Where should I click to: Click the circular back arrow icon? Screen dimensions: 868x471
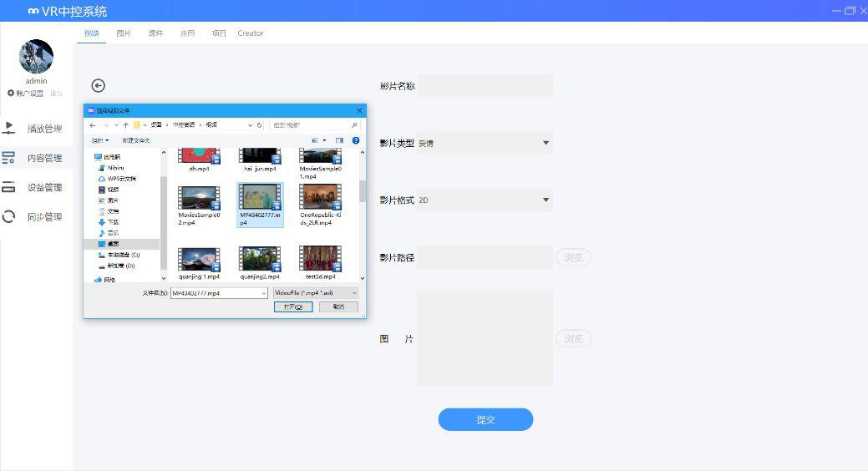99,85
